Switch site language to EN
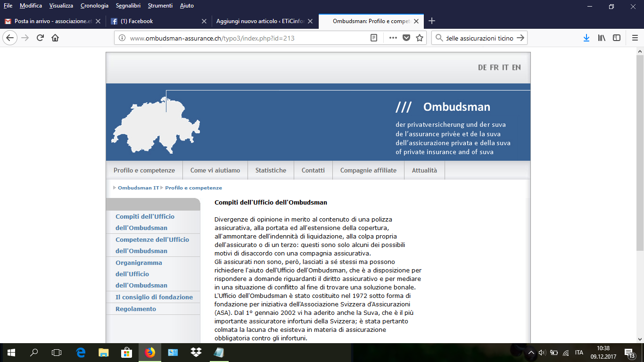The height and width of the screenshot is (362, 644). (516, 67)
